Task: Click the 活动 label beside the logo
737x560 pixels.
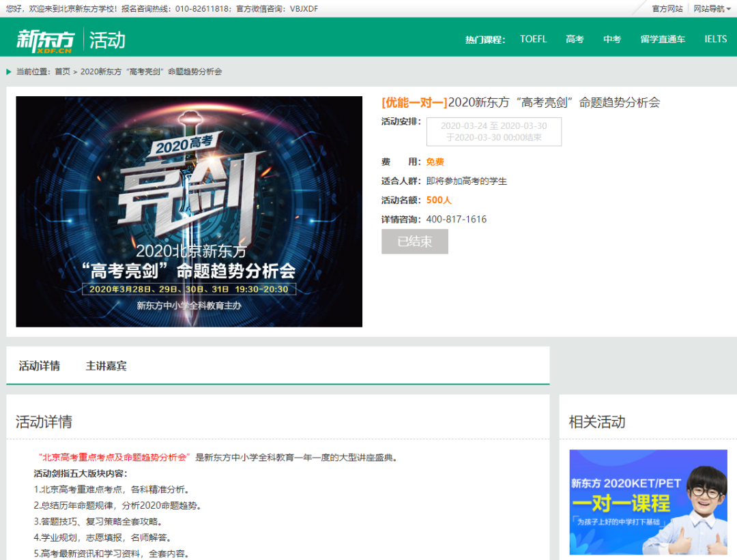Action: (x=107, y=40)
